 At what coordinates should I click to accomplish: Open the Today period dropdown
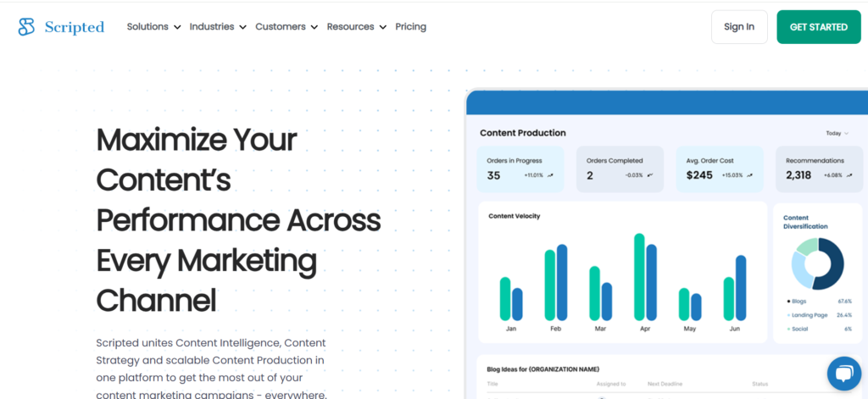pyautogui.click(x=837, y=133)
